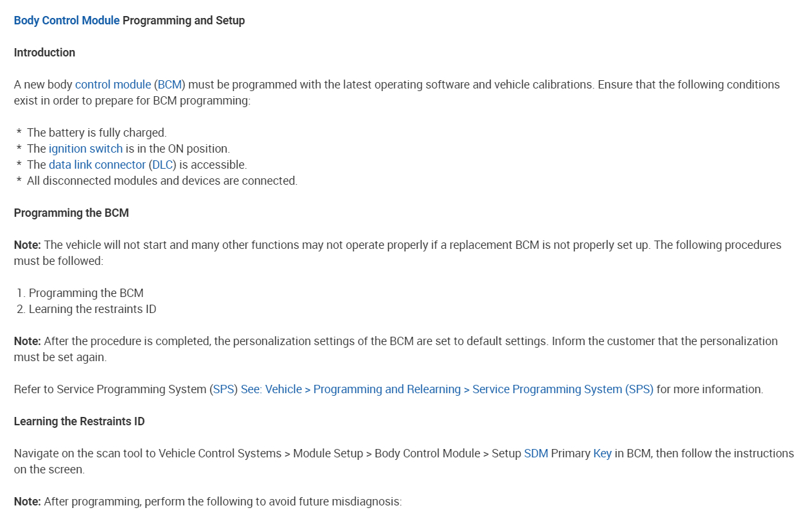The width and height of the screenshot is (812, 517).
Task: Follow the "data link connector" link
Action: click(x=97, y=165)
